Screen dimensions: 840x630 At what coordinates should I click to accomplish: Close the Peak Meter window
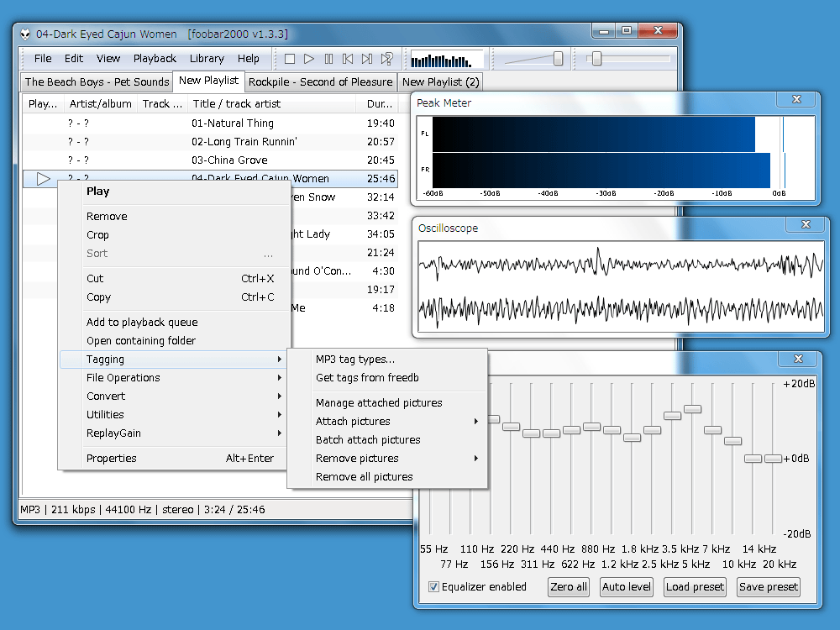796,99
